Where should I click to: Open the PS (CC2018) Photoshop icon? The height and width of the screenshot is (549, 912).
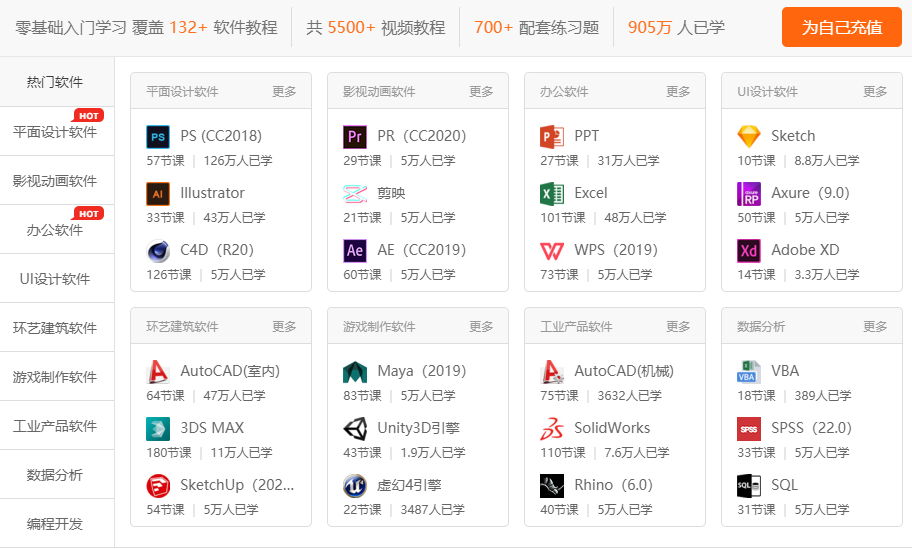coord(158,137)
